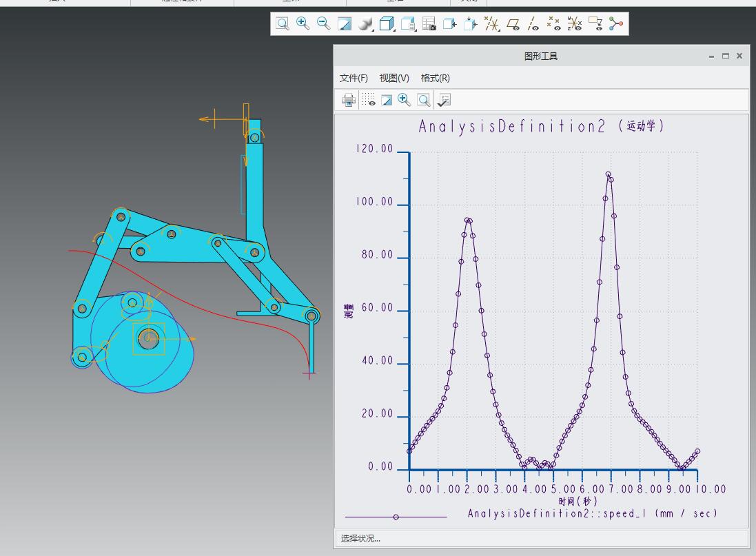Image resolution: width=756 pixels, height=556 pixels.
Task: Open the shaded sphere display style menu
Action: point(365,23)
